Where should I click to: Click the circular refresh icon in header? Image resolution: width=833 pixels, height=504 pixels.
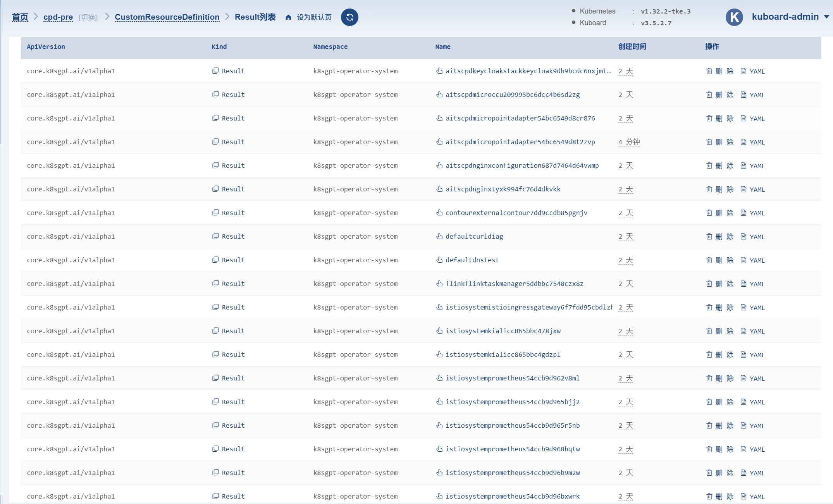349,17
